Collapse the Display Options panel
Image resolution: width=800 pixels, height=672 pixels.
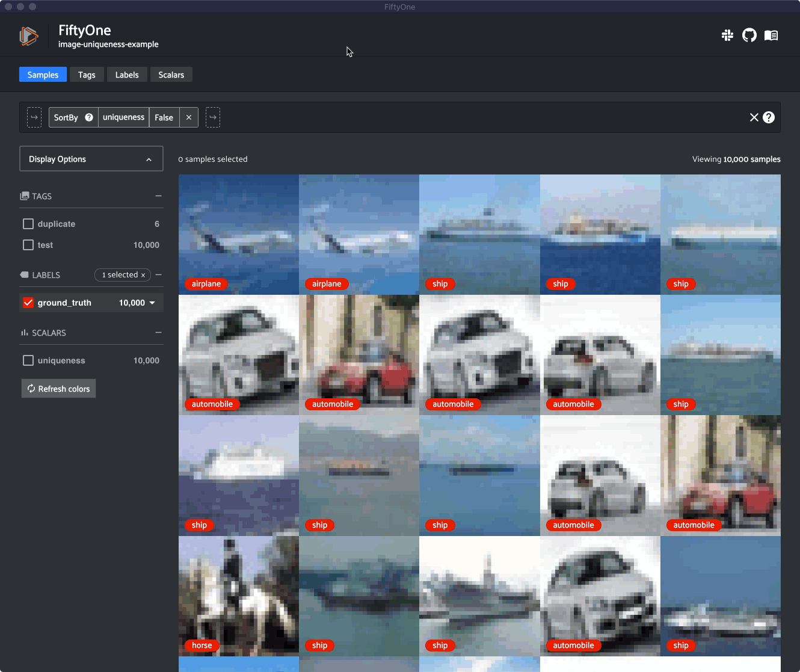(x=149, y=159)
